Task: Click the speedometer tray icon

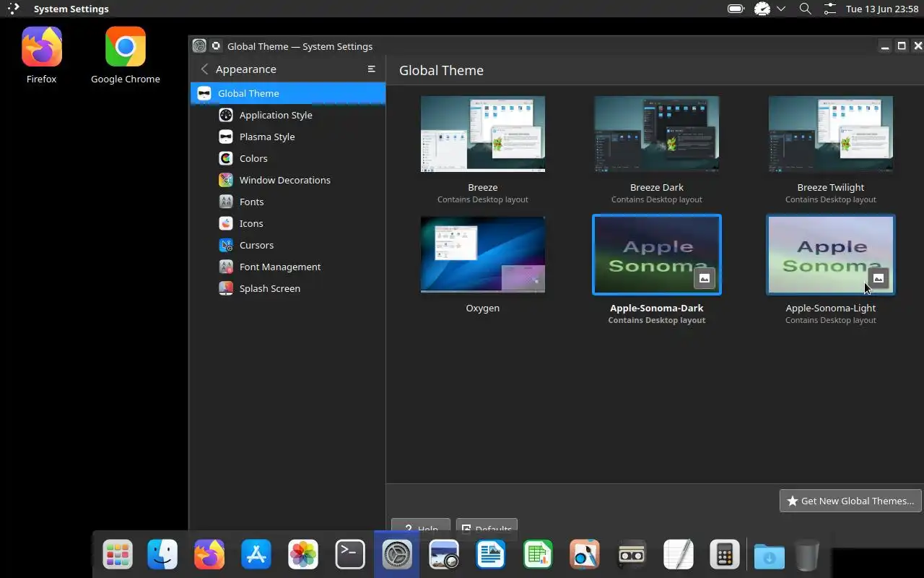Action: pyautogui.click(x=762, y=9)
